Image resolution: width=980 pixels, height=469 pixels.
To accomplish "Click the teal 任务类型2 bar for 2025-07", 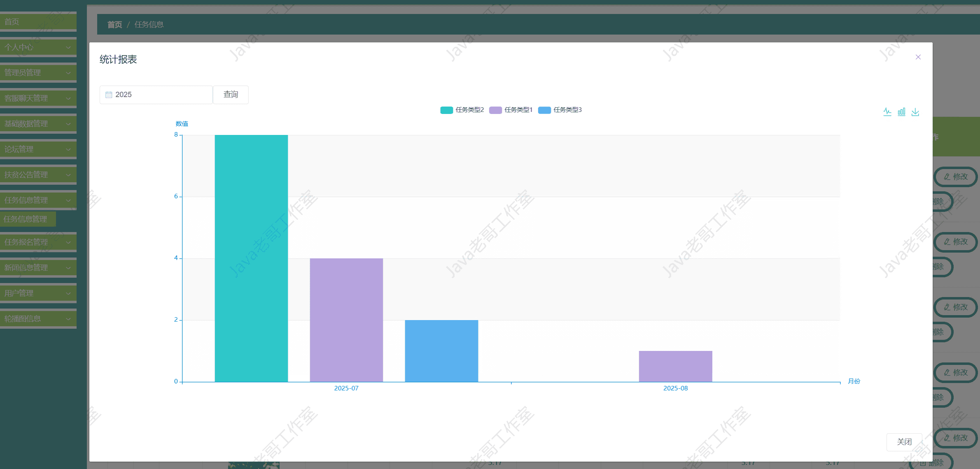I will pos(251,258).
